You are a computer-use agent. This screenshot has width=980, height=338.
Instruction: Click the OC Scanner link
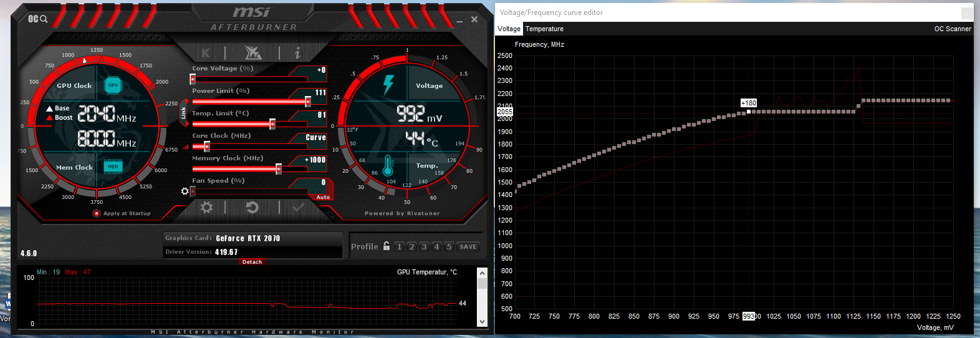[953, 29]
